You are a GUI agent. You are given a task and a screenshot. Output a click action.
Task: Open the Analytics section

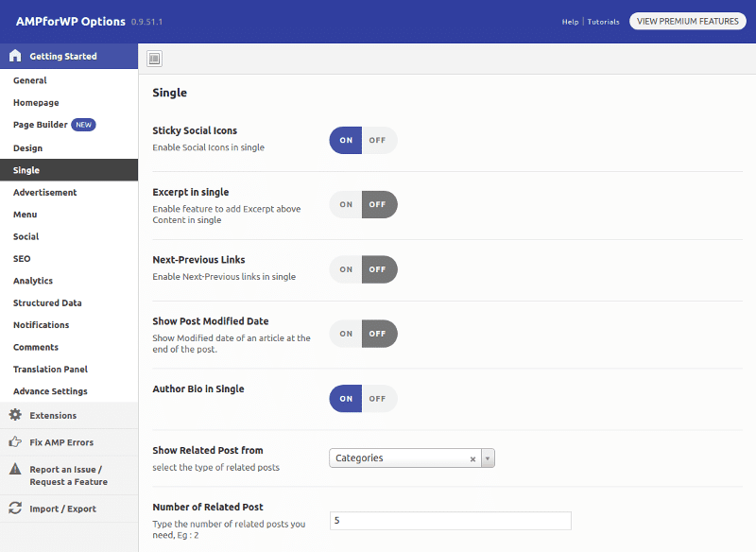tap(69, 281)
